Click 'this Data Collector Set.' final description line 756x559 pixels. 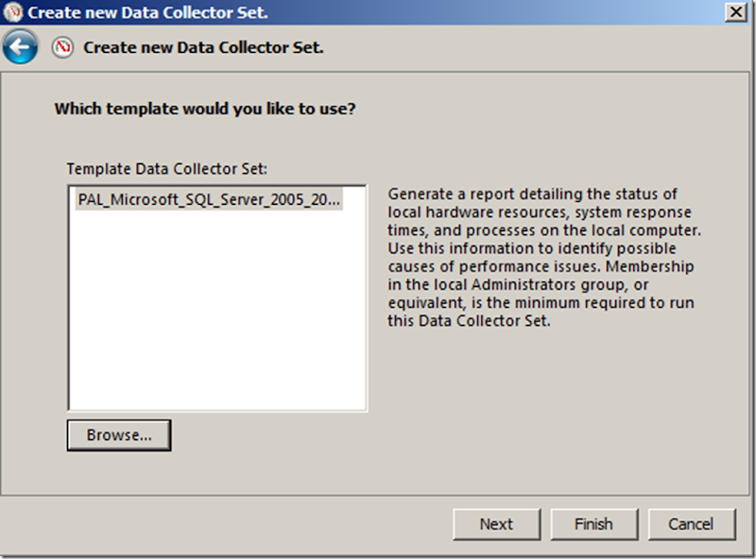tap(469, 321)
